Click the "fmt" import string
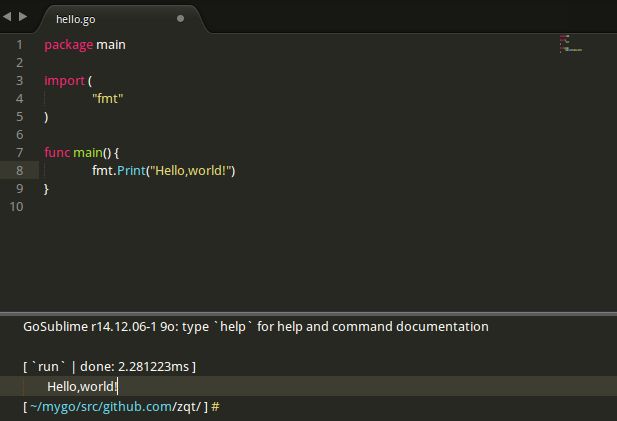This screenshot has width=617, height=421. point(108,98)
